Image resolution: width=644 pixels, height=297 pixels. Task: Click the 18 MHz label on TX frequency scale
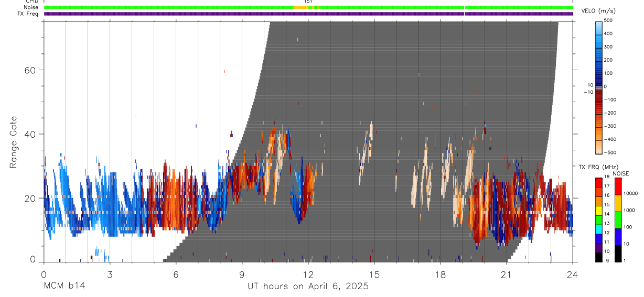pyautogui.click(x=607, y=178)
